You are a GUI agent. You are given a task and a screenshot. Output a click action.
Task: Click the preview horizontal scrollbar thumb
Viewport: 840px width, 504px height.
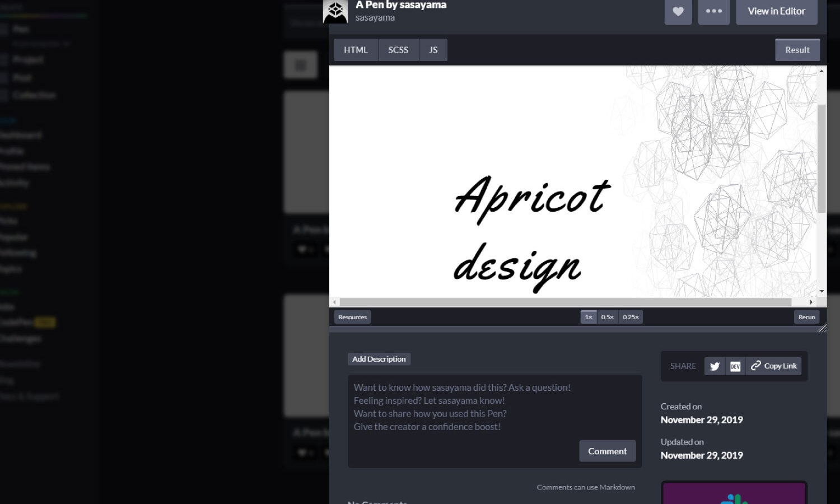pos(566,302)
